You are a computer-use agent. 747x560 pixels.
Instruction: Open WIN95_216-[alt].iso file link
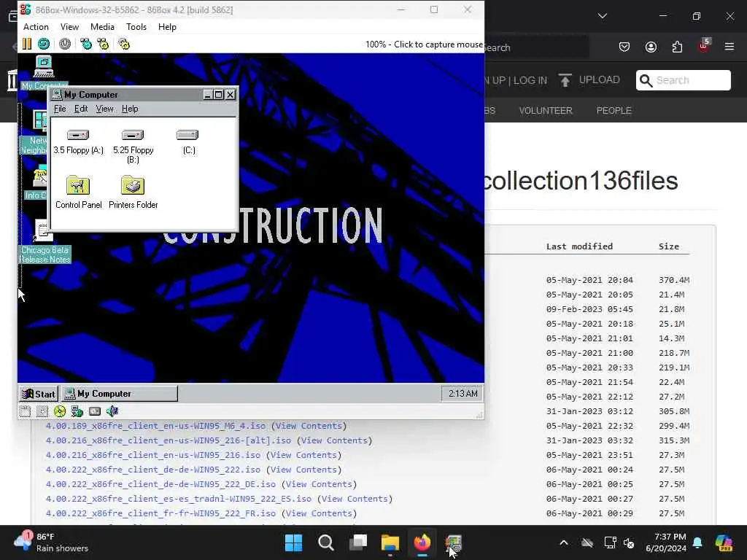(169, 440)
